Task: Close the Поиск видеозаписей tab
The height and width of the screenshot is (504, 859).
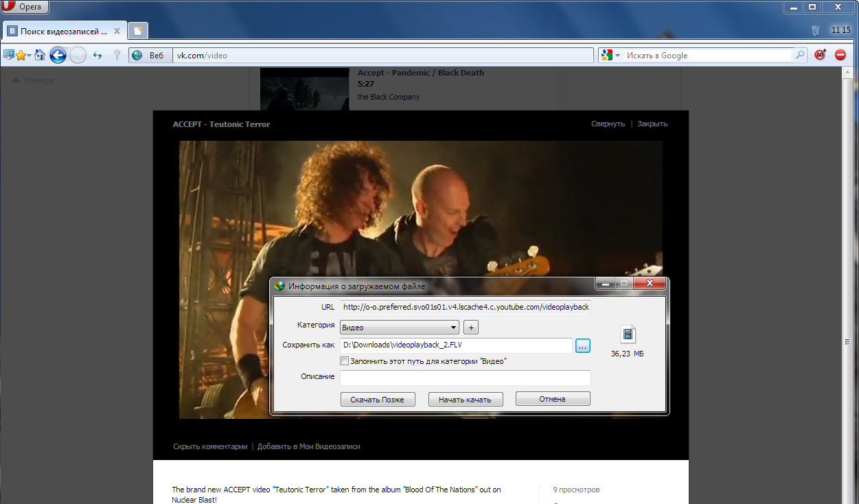Action: click(117, 32)
